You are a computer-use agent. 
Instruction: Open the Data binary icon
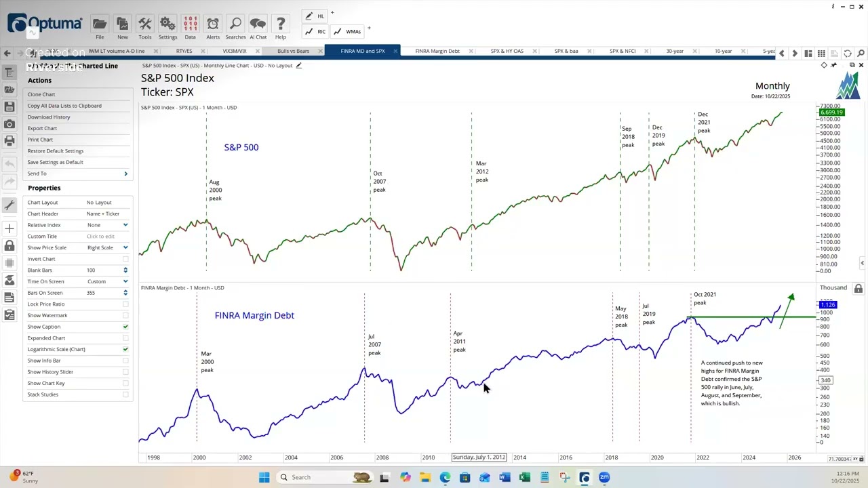[x=191, y=24]
